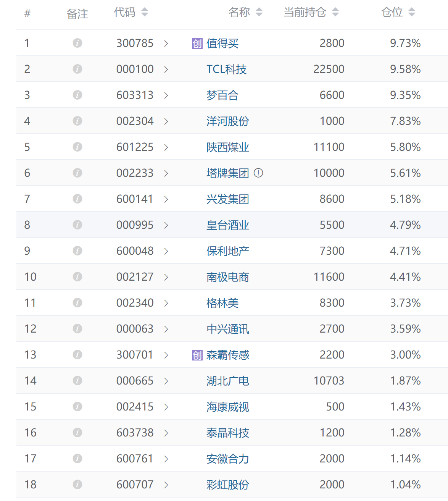Open the 海康威视 stock link
The height and width of the screenshot is (501, 448).
pyautogui.click(x=228, y=407)
